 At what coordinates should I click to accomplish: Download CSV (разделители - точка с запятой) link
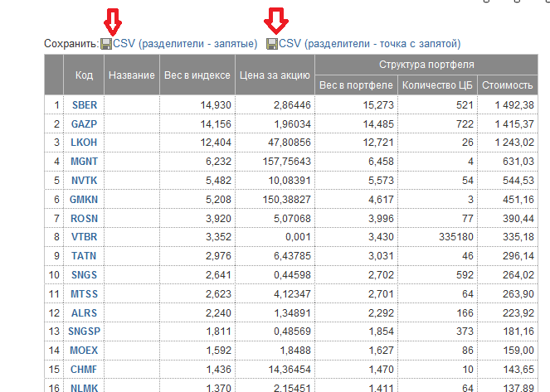(369, 43)
